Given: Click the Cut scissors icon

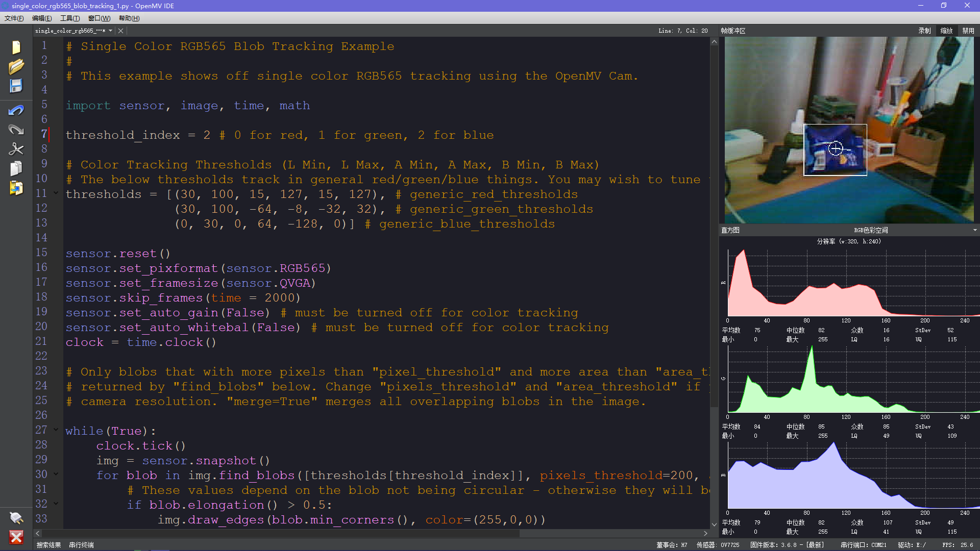Looking at the screenshot, I should (x=16, y=149).
